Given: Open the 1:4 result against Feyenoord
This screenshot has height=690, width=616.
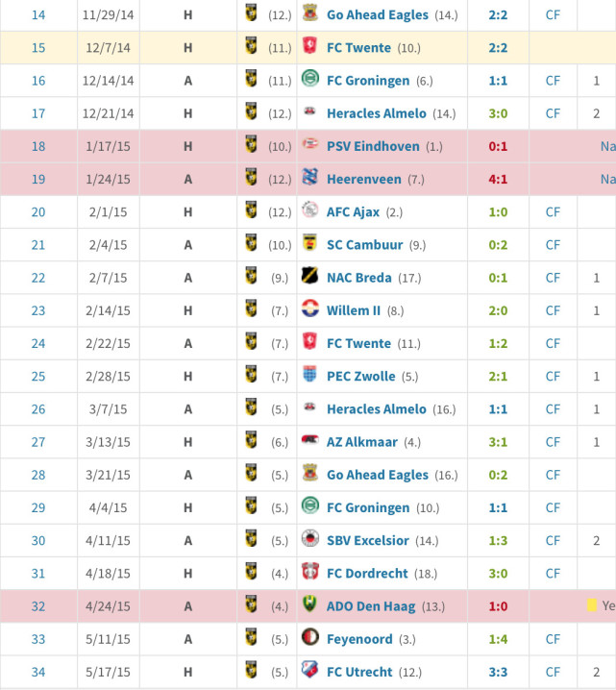Looking at the screenshot, I should [x=498, y=639].
